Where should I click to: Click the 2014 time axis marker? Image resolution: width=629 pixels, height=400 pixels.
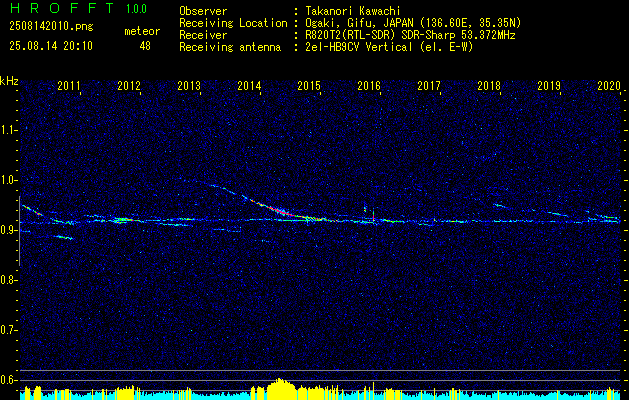249,85
